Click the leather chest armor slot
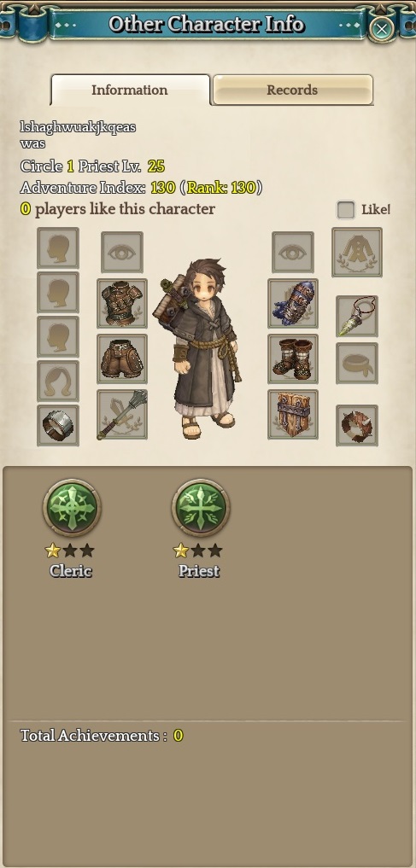416x868 pixels. (x=122, y=303)
